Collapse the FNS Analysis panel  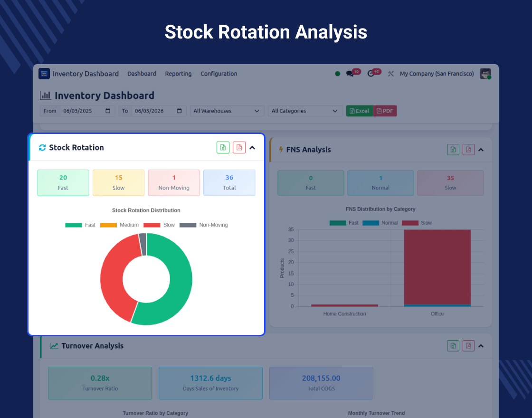(481, 150)
